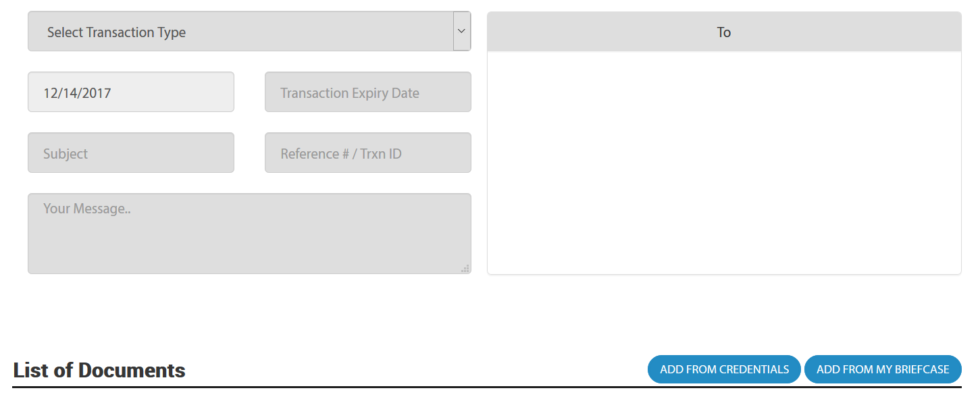This screenshot has width=980, height=401.
Task: Click inside the Your Message text area
Action: (249, 233)
